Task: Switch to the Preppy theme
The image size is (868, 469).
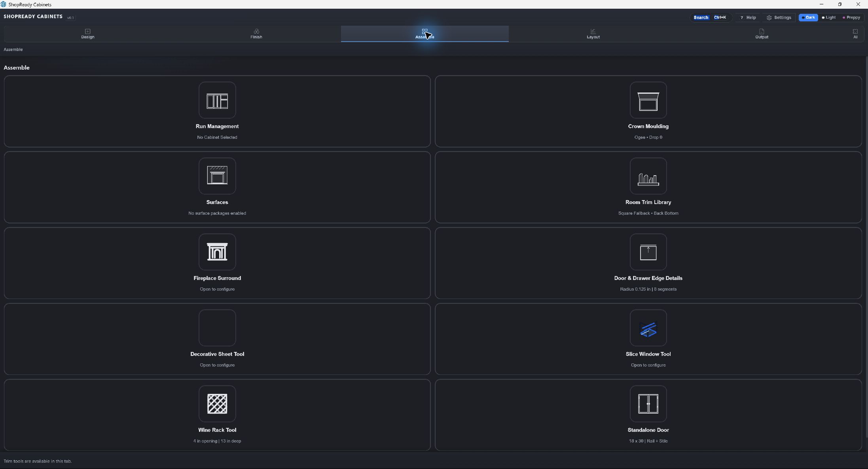Action: coord(851,17)
